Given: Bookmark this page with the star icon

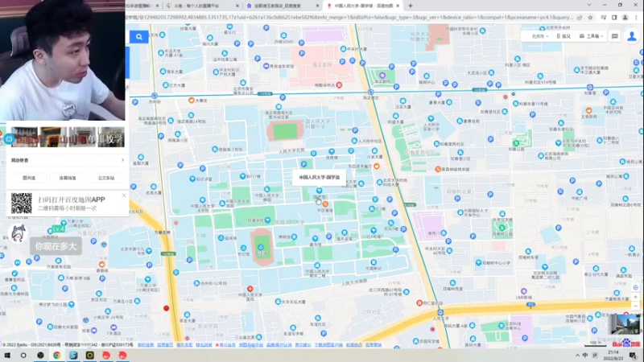Looking at the screenshot, I should [590, 18].
